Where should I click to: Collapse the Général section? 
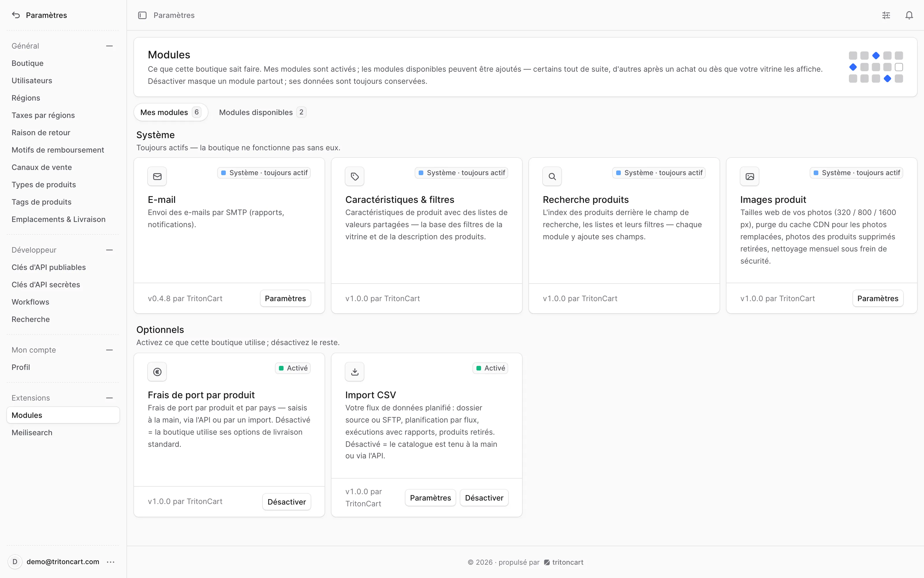click(110, 46)
